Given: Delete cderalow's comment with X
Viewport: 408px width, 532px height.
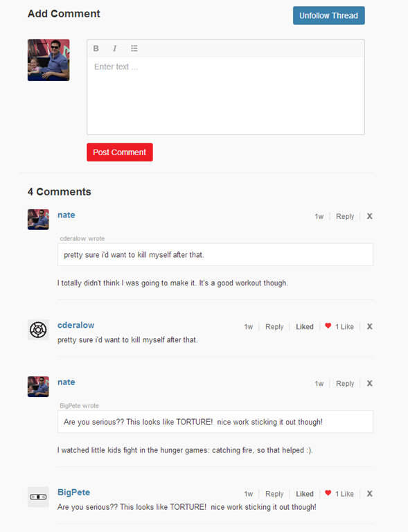Looking at the screenshot, I should [370, 326].
